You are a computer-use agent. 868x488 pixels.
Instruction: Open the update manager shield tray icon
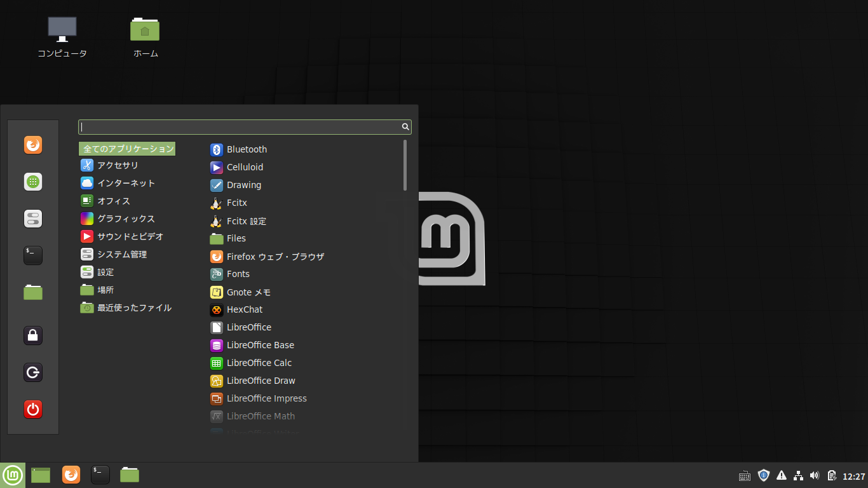coord(764,475)
